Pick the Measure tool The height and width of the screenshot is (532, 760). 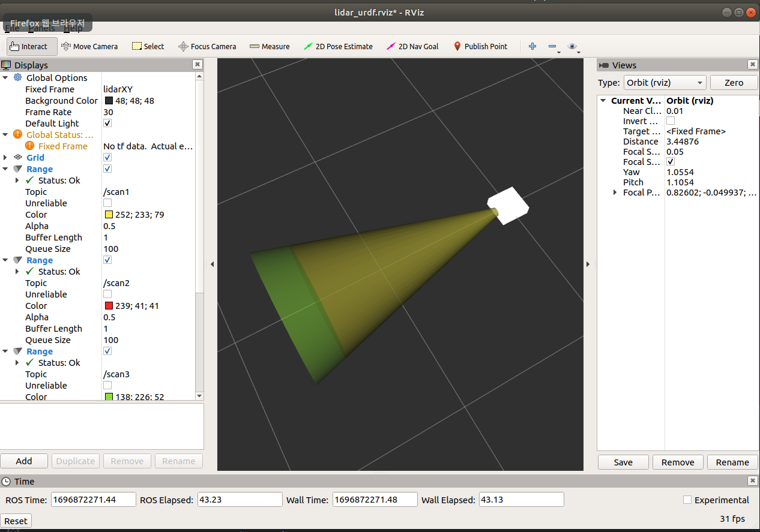(270, 46)
